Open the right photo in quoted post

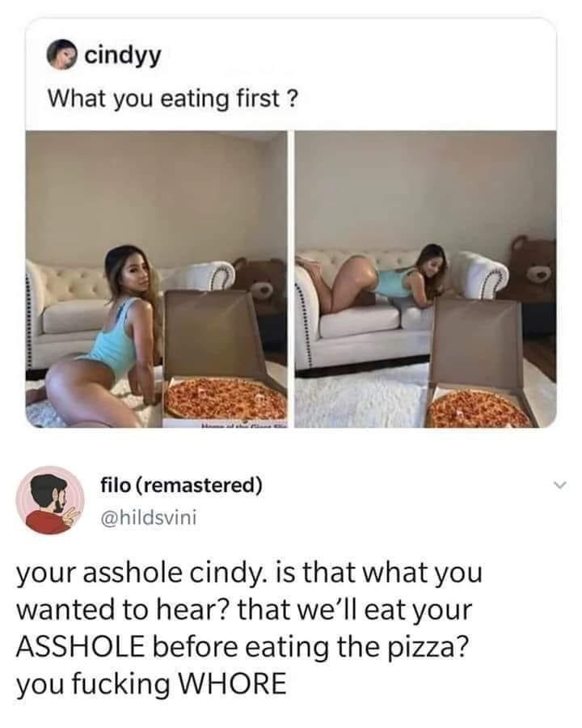pyautogui.click(x=426, y=279)
